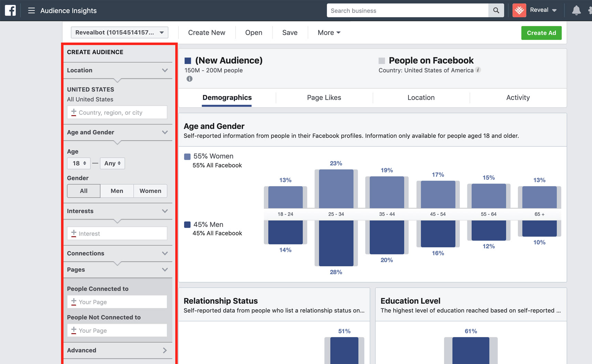The image size is (592, 364).
Task: Click the Country, region, or city field
Action: (117, 113)
